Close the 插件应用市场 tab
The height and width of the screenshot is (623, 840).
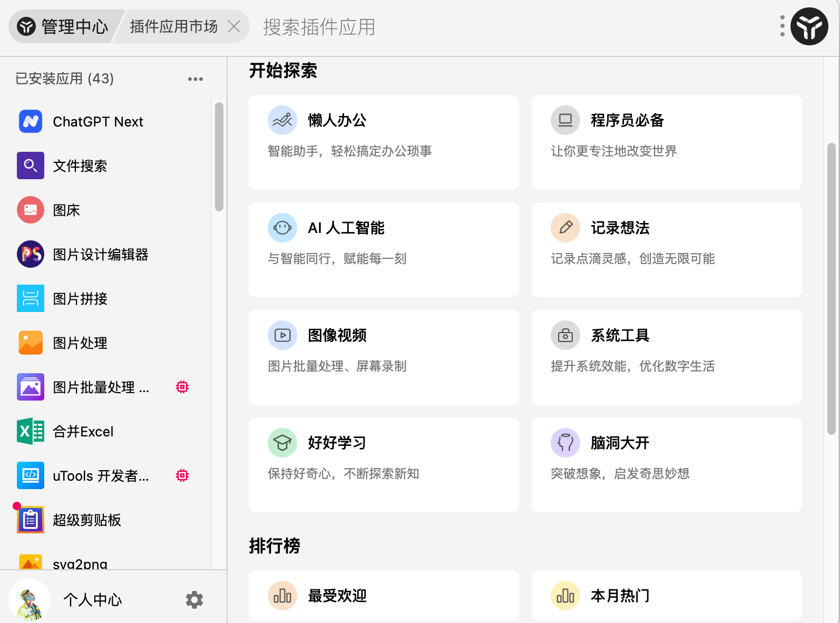[234, 26]
